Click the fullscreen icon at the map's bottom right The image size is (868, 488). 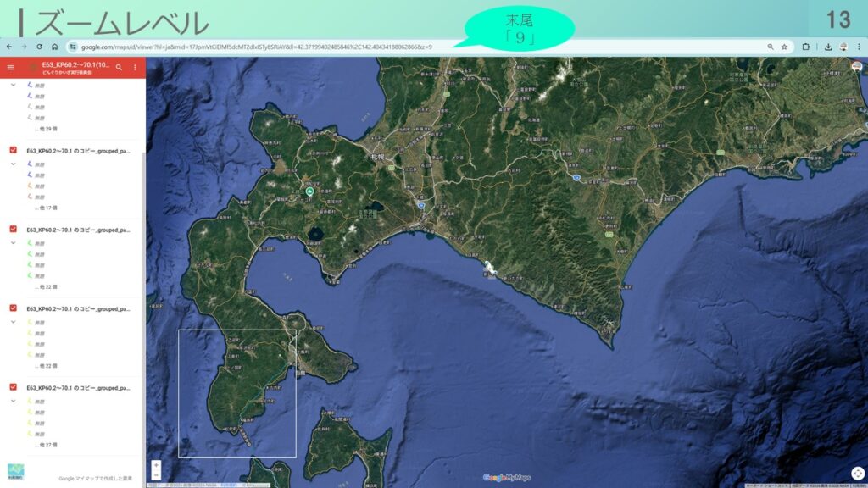coord(857,474)
